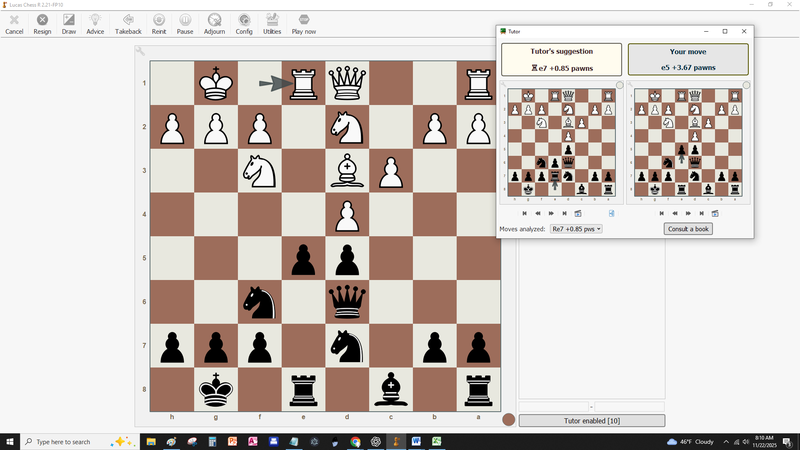Pause the game from the toolbar
Screen dimensions: 800x450
[x=185, y=24]
